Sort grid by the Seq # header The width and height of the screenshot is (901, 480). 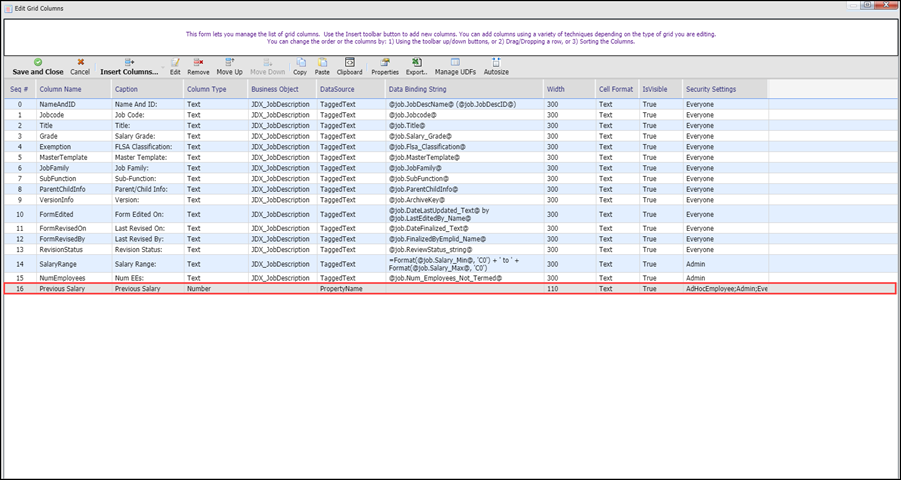point(20,89)
